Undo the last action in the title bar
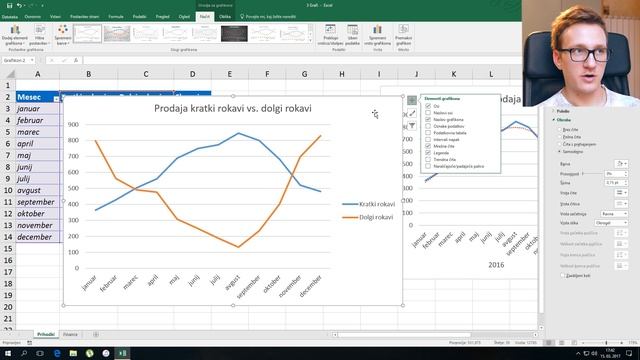 [19, 6]
